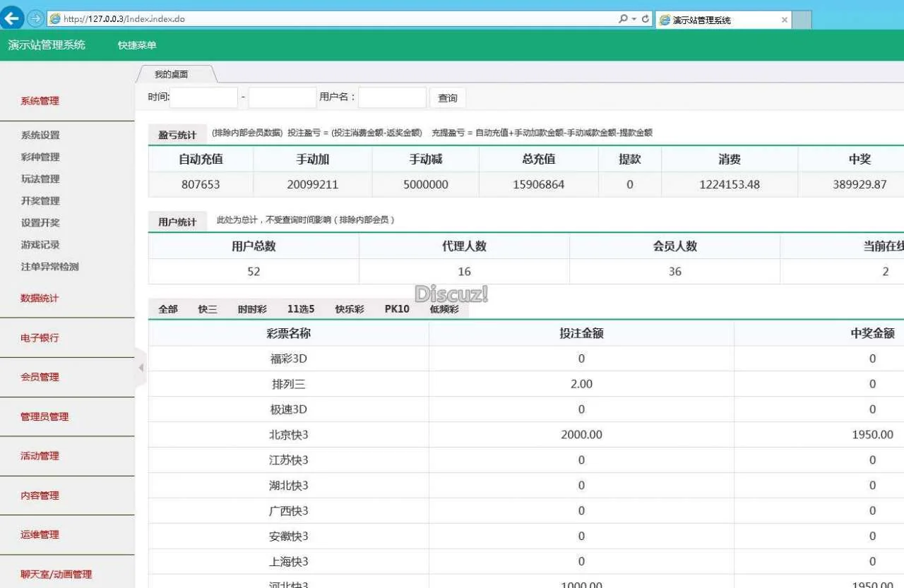Select the PK10 lottery tab
Viewport: 904px width, 588px height.
[x=397, y=309]
